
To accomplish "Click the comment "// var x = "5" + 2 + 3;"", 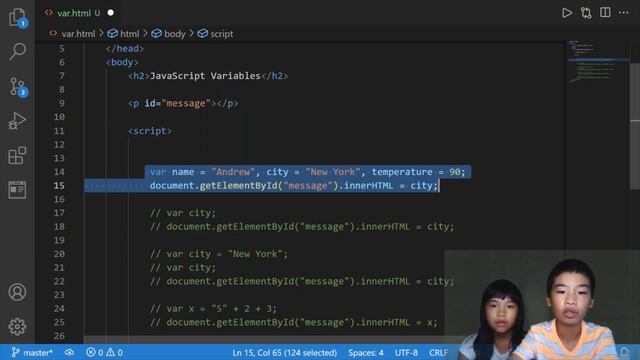I will click(213, 309).
